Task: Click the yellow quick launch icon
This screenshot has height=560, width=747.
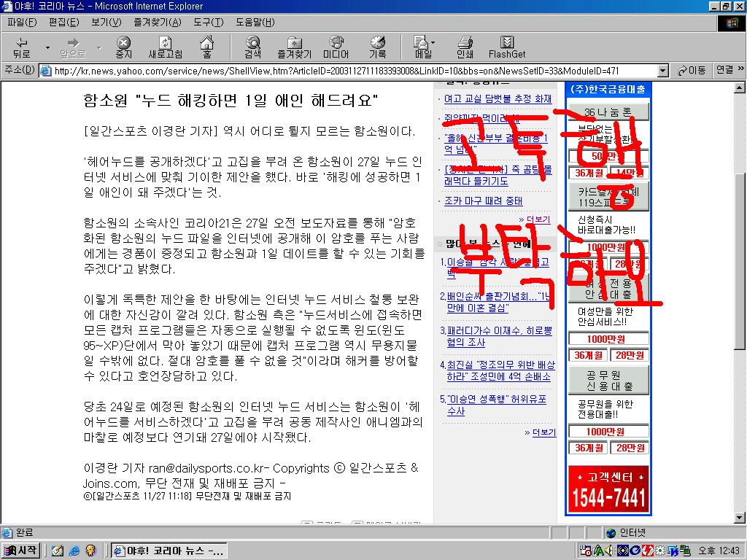Action: [x=90, y=551]
